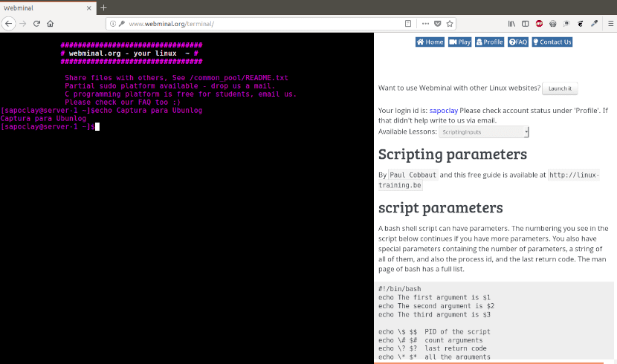Image resolution: width=617 pixels, height=364 pixels.
Task: Expand the Available Lessons dropdown
Action: [484, 132]
